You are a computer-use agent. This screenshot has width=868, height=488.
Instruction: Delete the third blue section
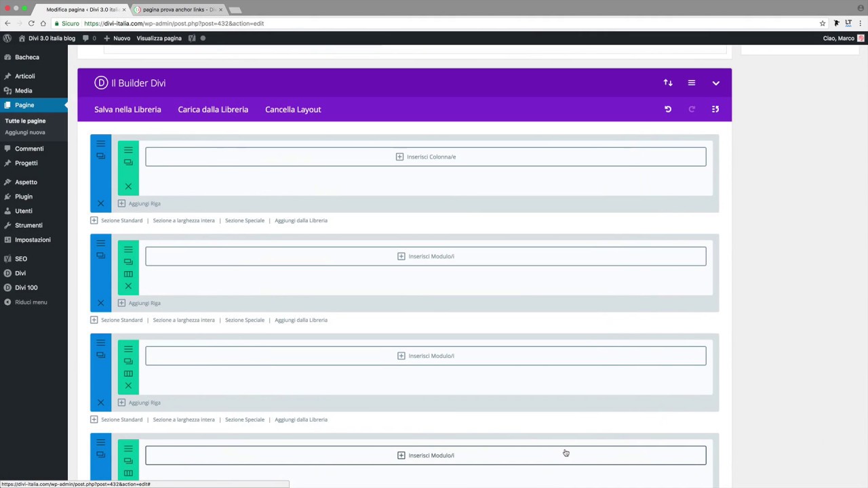click(x=100, y=403)
